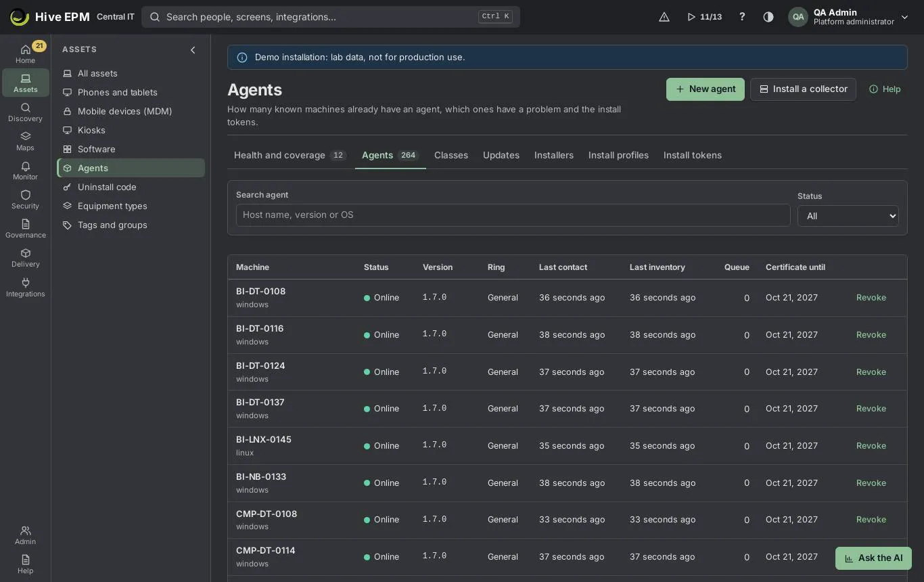Collapse the Assets side panel chevron
924x582 pixels.
[x=193, y=49]
